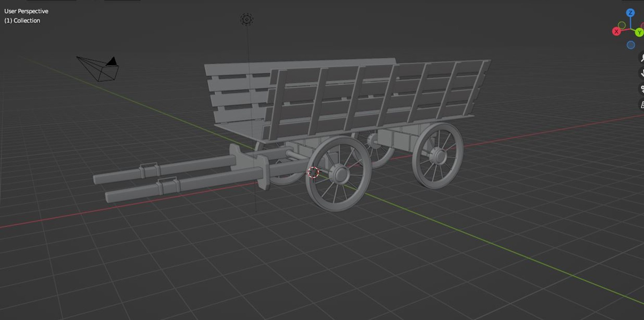Select the cart's front right wheel
Viewport: 644px width, 320px height.
[338, 174]
